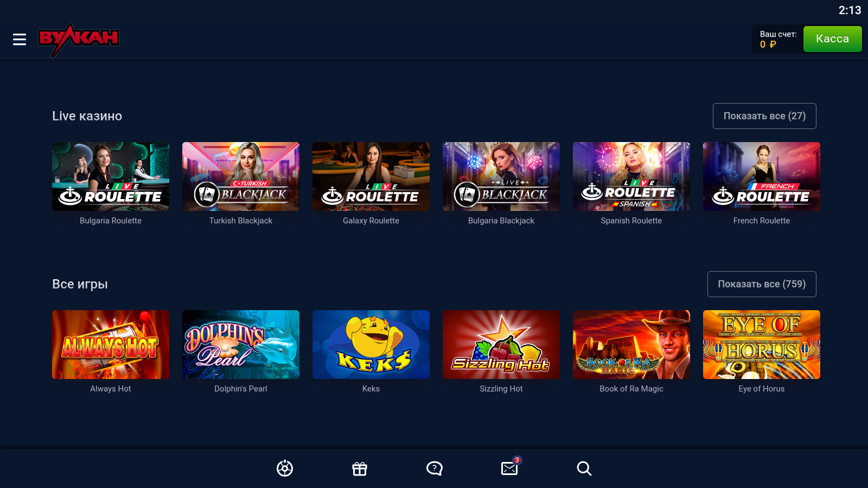Viewport: 868px width, 488px height.
Task: Select the Galaxy Roulette game
Action: tap(371, 176)
